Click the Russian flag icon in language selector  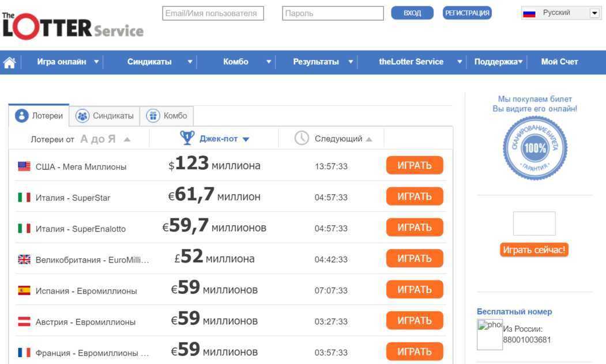(529, 13)
